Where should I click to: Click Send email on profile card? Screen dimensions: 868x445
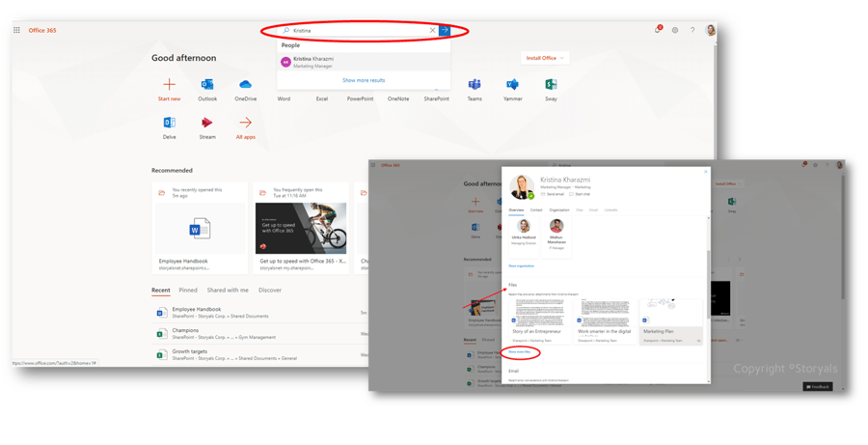click(x=553, y=195)
